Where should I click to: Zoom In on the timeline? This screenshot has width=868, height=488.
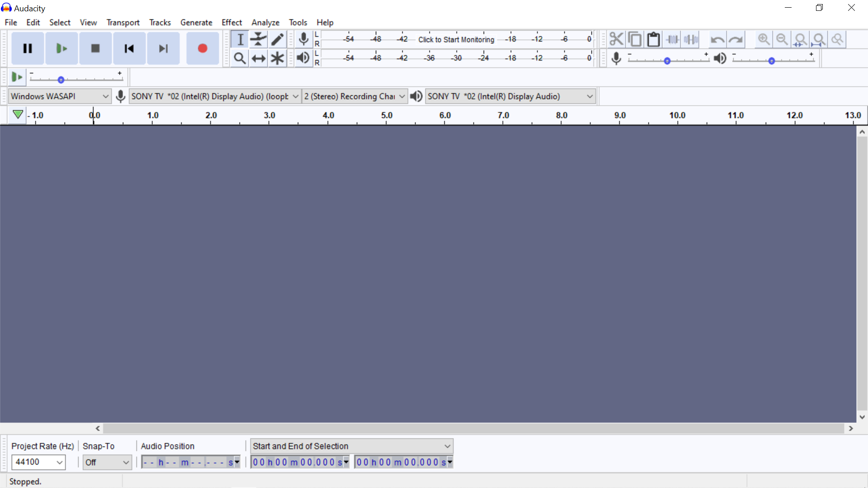[764, 39]
